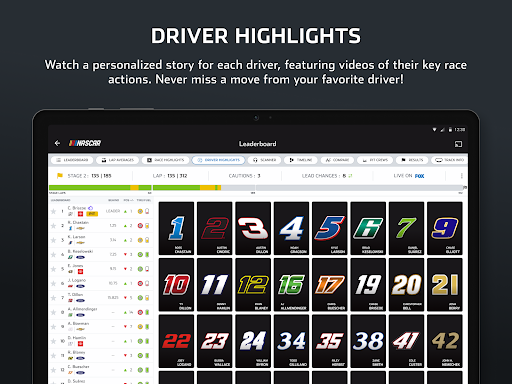Screen dimensions: 512x384
Task: Tap the fuel icon in T. Dillon's row
Action: click(147, 298)
